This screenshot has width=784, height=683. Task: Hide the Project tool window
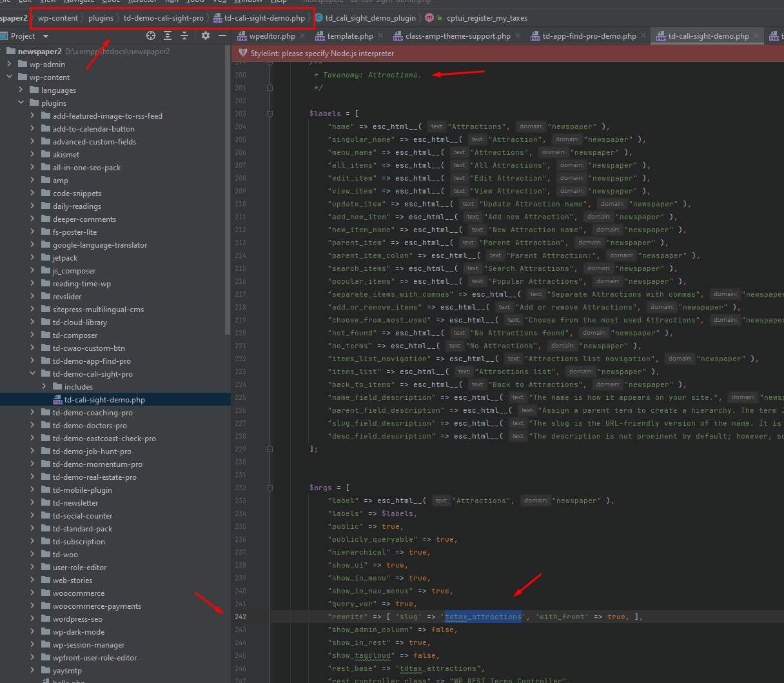[222, 36]
